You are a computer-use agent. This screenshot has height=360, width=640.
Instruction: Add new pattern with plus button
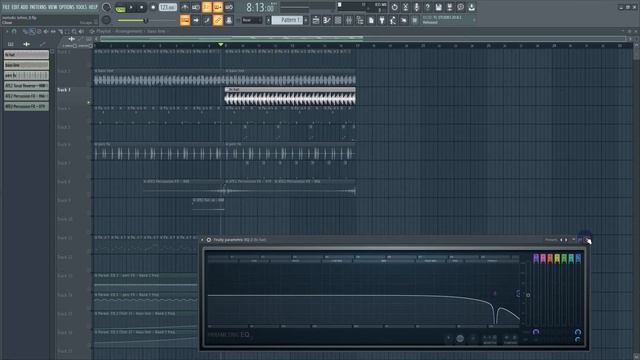[306, 20]
